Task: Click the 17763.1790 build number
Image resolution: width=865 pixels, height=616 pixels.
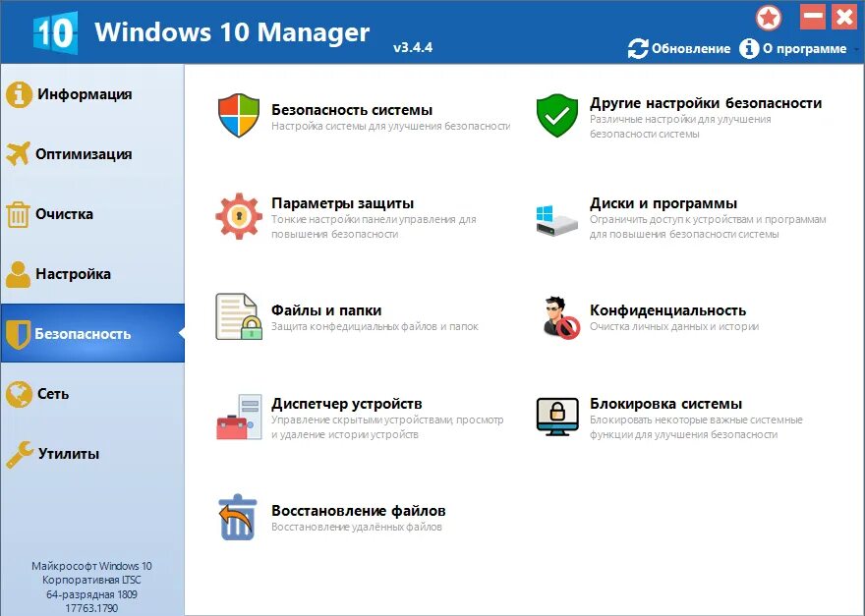Action: pyautogui.click(x=91, y=608)
